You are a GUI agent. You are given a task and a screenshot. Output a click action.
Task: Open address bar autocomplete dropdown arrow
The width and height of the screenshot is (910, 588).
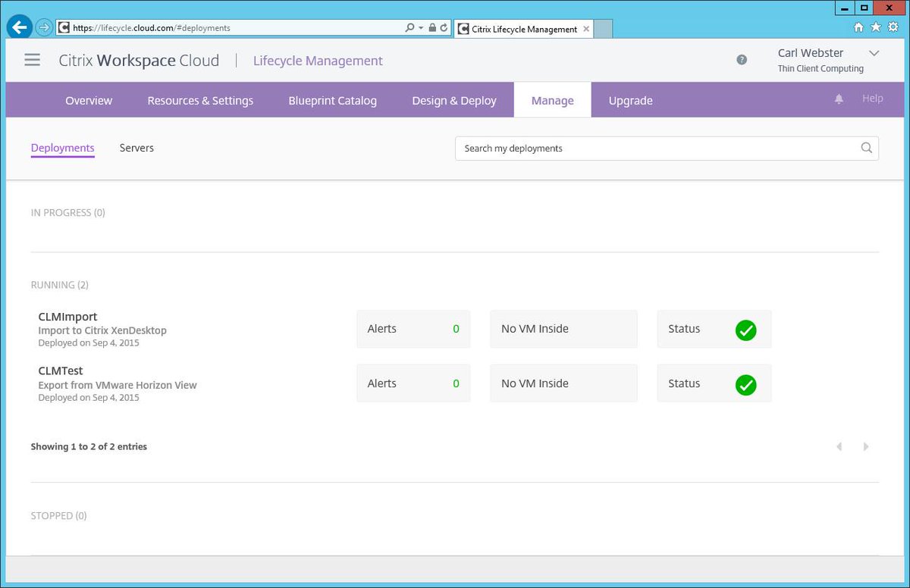coord(421,27)
